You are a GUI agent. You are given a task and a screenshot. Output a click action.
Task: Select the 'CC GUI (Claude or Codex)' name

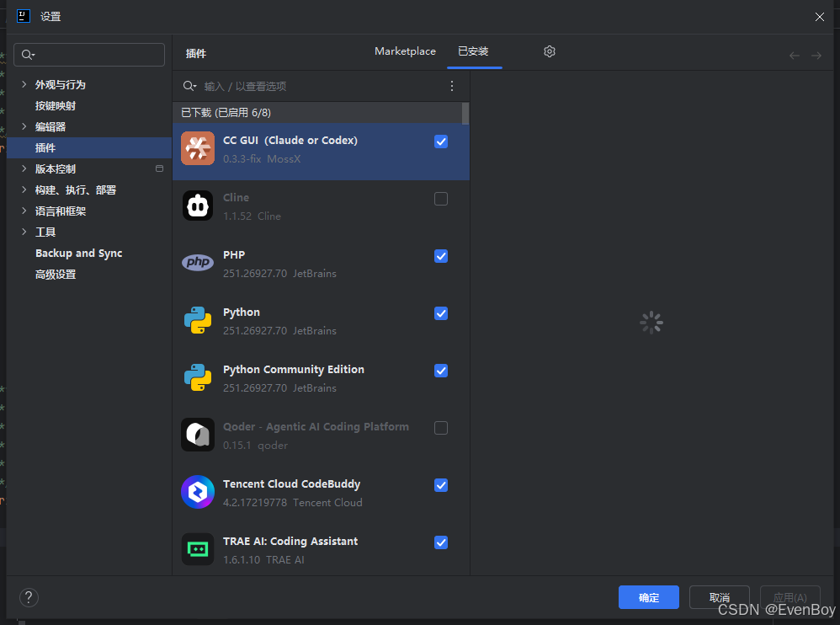[290, 141]
